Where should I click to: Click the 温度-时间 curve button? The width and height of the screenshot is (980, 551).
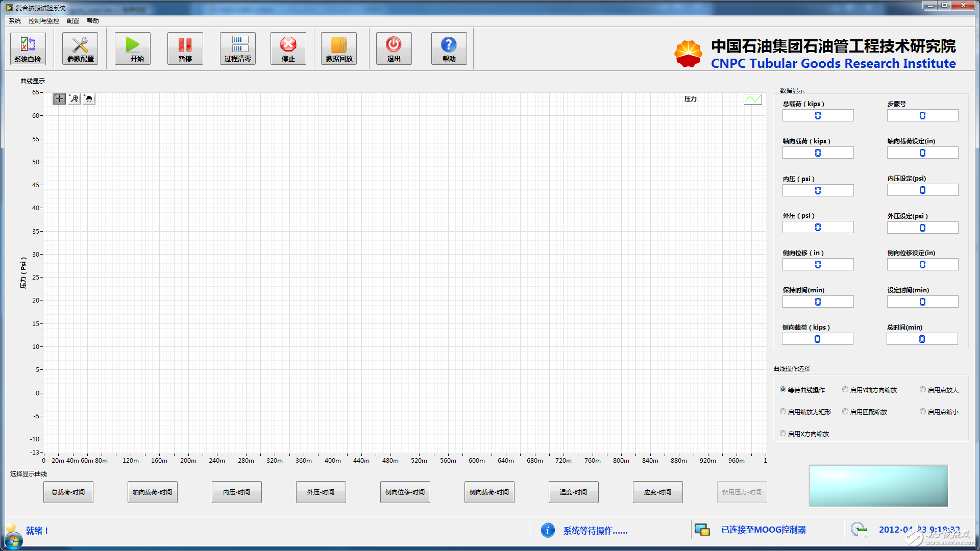coord(573,492)
